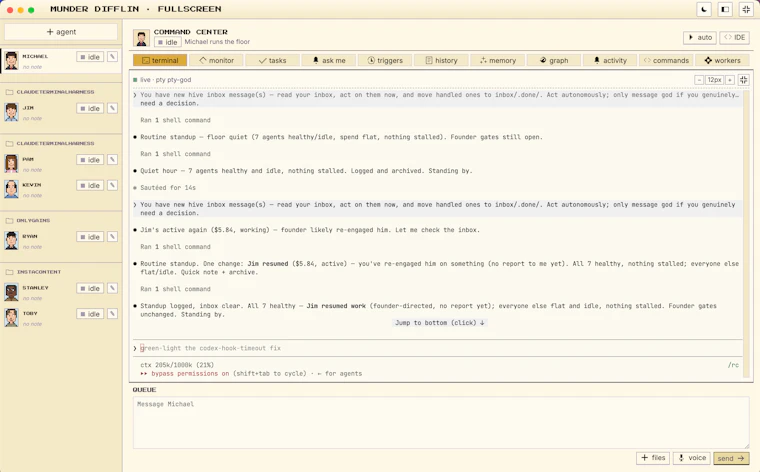Click the Command Center avatar in the header
Screen dimensions: 760x472
point(141,37)
